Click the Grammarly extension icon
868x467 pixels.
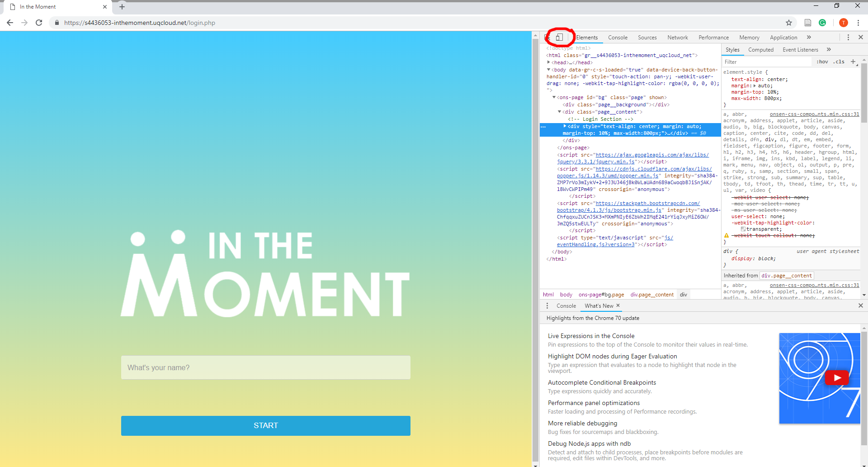pos(822,23)
